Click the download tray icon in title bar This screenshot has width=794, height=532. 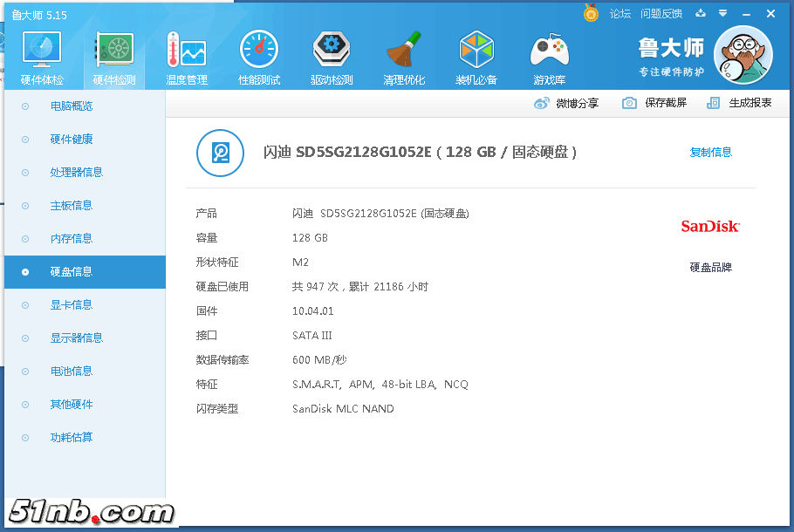pyautogui.click(x=701, y=14)
